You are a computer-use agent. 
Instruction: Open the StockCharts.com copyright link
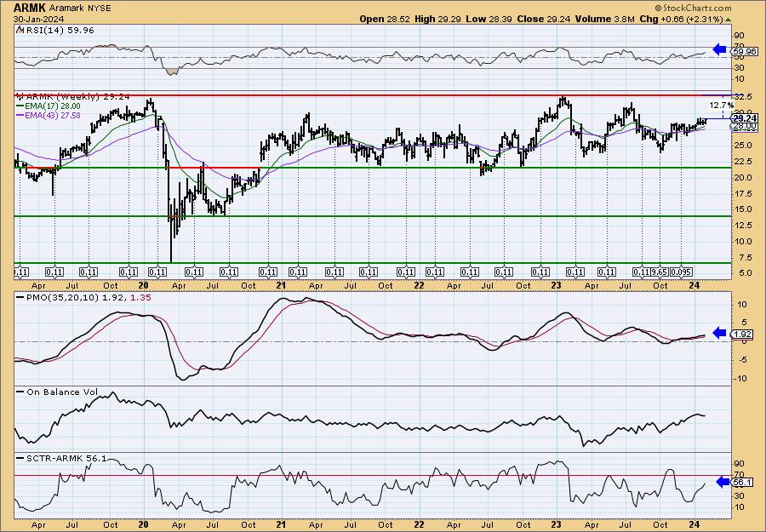pos(693,8)
